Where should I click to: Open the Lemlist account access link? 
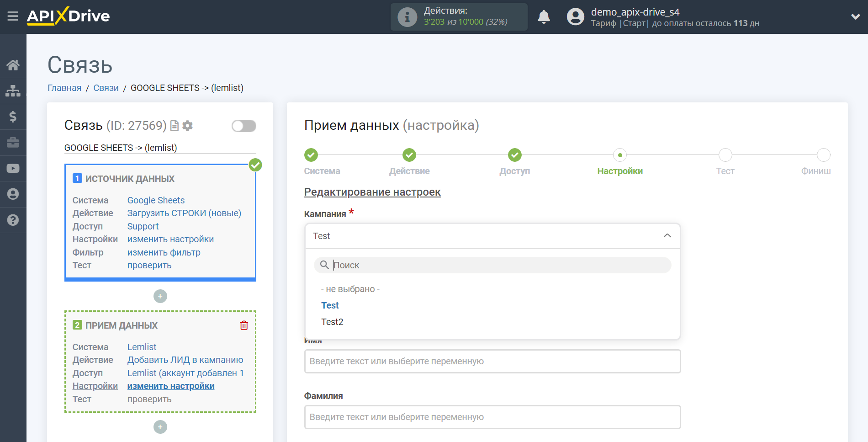tap(185, 373)
